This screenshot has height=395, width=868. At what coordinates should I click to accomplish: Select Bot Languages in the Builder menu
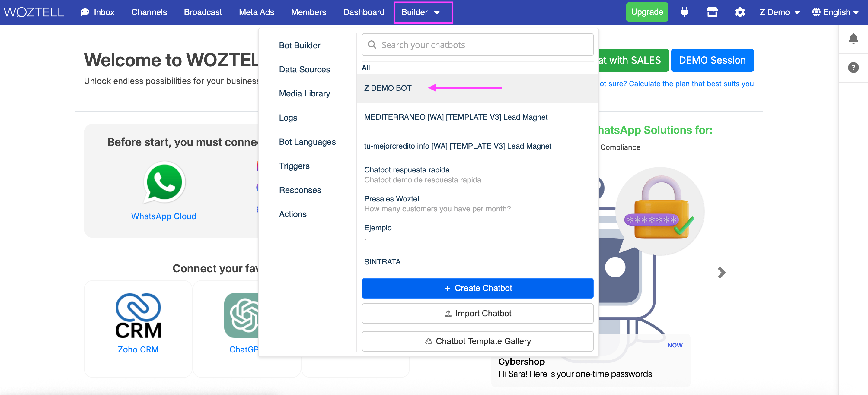coord(307,142)
